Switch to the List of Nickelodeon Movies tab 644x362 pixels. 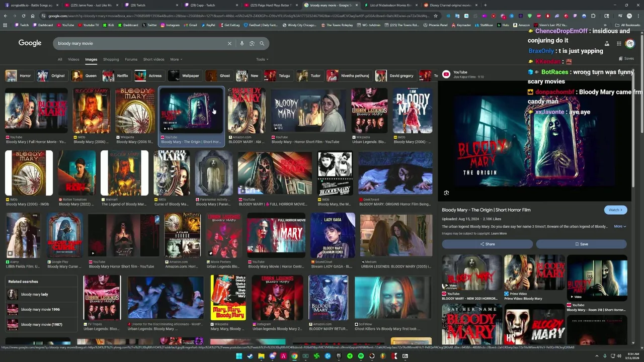point(390,5)
